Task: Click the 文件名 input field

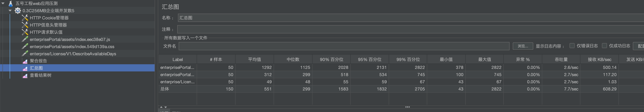Action: [x=344, y=46]
